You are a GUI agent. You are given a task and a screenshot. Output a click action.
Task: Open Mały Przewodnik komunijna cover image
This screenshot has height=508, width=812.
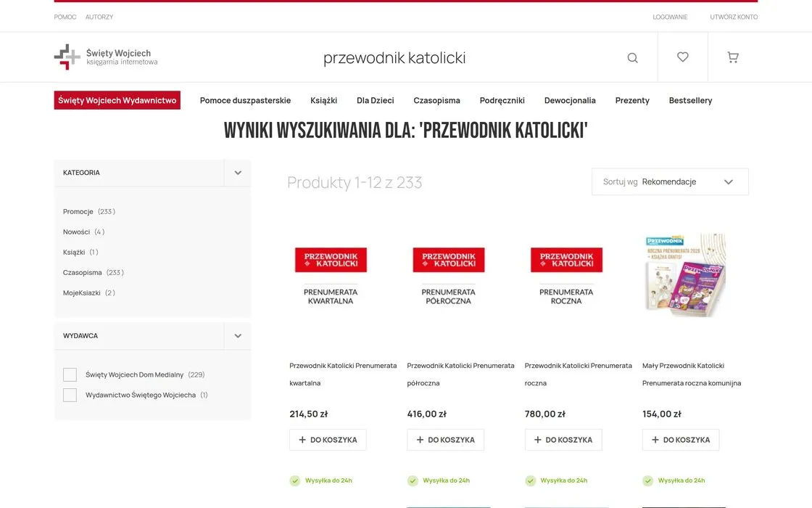click(x=685, y=275)
